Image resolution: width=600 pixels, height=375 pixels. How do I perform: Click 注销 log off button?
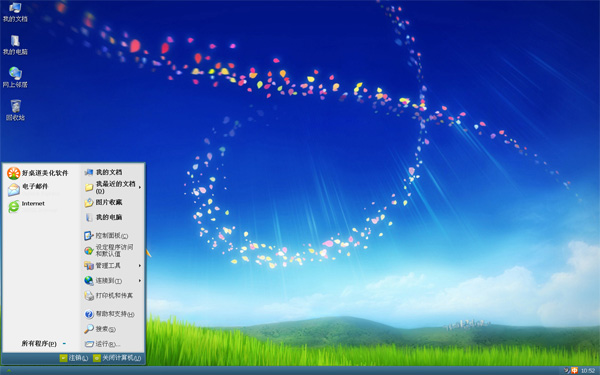click(74, 358)
